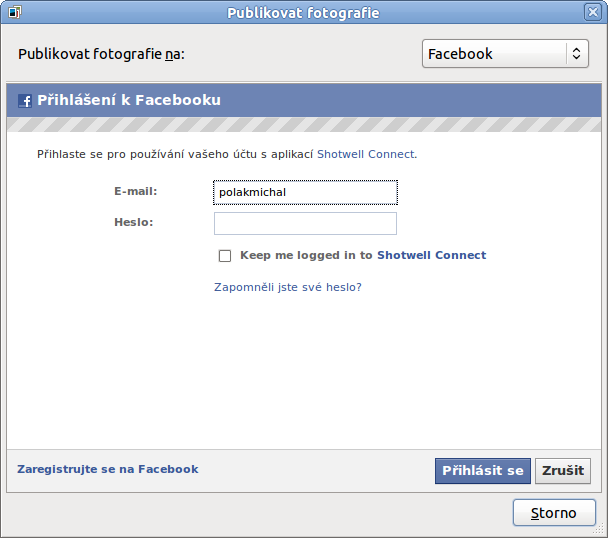Click the Přihlásit se button
Image resolution: width=608 pixels, height=538 pixels.
tap(483, 471)
